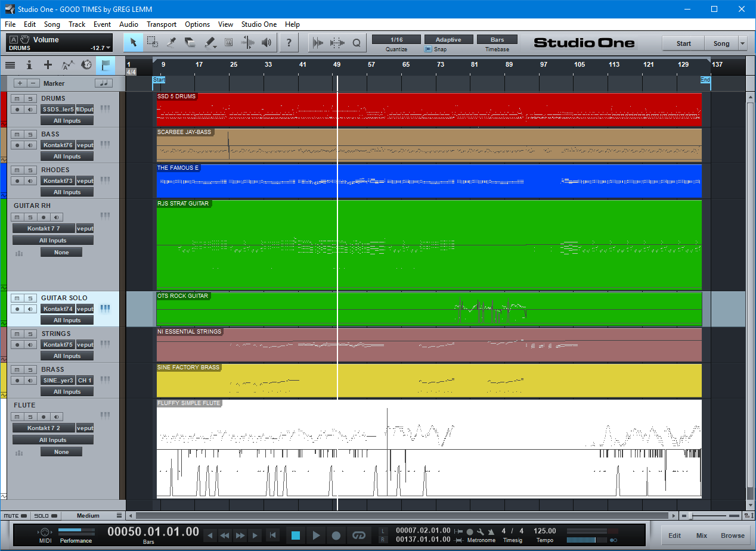The width and height of the screenshot is (756, 551).
Task: Click the Rewind transport button
Action: pos(225,536)
